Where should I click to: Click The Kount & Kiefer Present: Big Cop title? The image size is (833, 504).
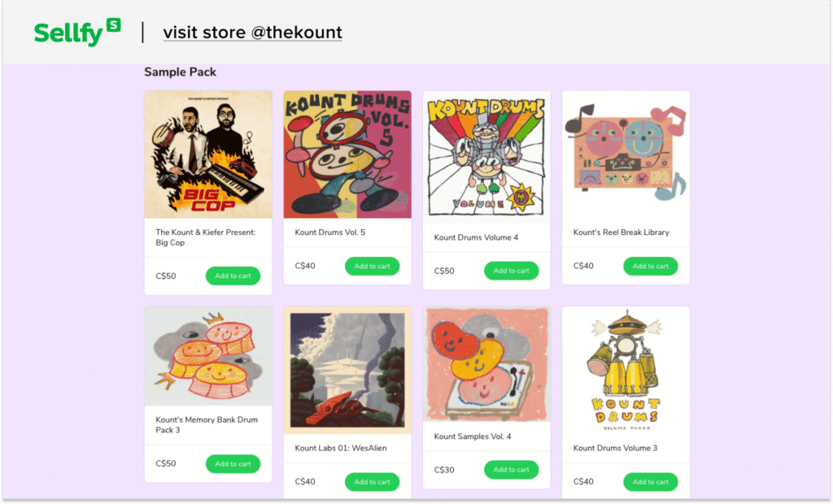[x=205, y=237]
